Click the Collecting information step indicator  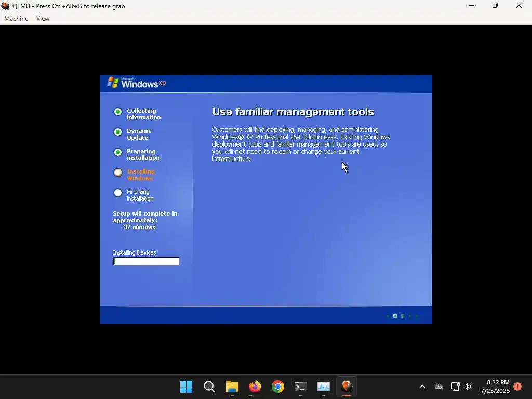[x=118, y=112]
